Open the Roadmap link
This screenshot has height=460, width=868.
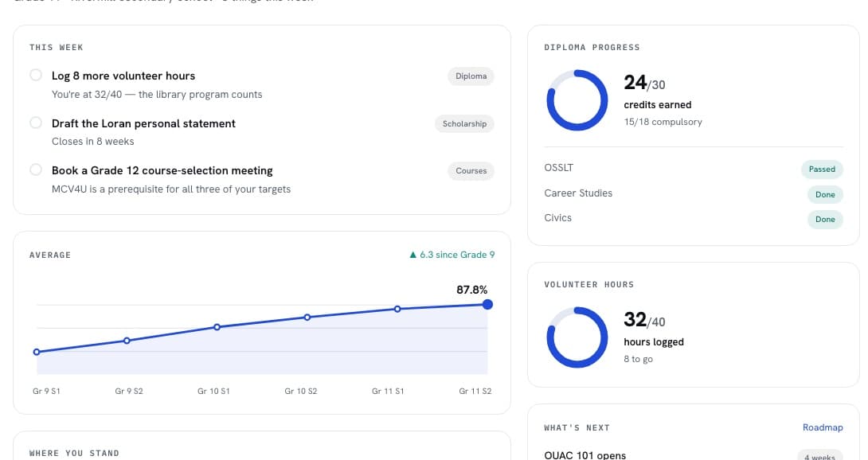[x=823, y=427]
